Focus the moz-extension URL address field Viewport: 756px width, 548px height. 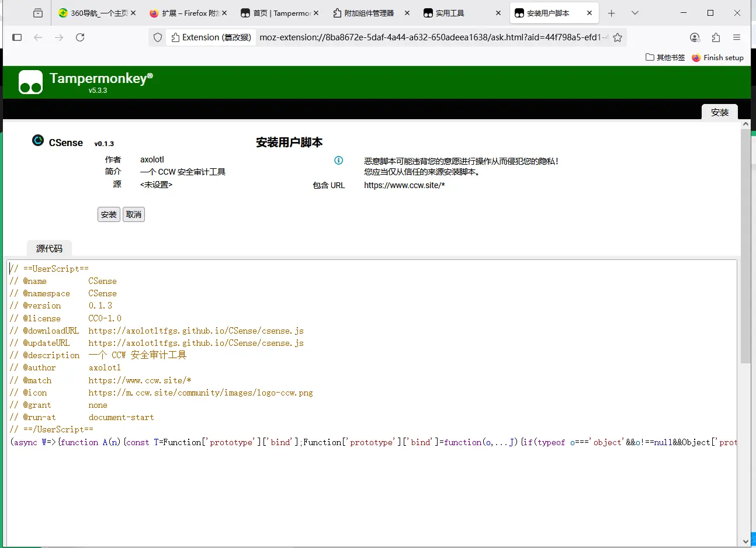(x=433, y=37)
